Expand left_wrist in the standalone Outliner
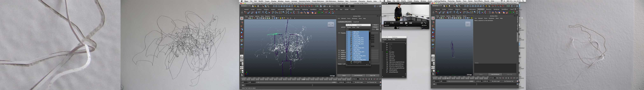 coord(383,54)
